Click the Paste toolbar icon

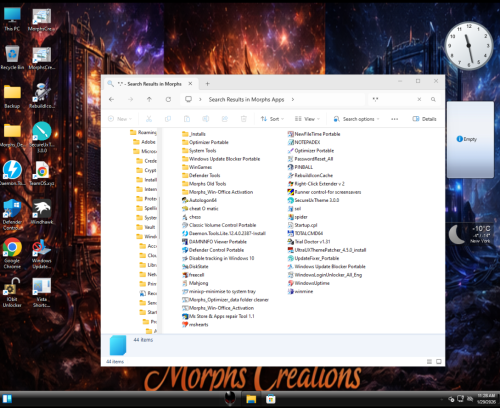tap(187, 119)
